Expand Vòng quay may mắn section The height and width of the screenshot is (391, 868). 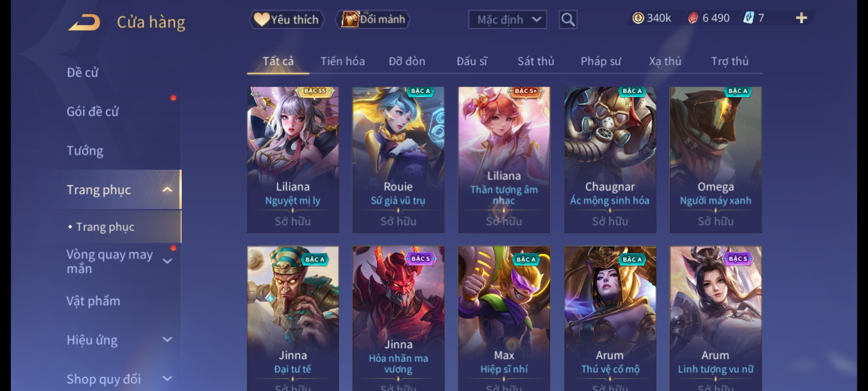(167, 261)
